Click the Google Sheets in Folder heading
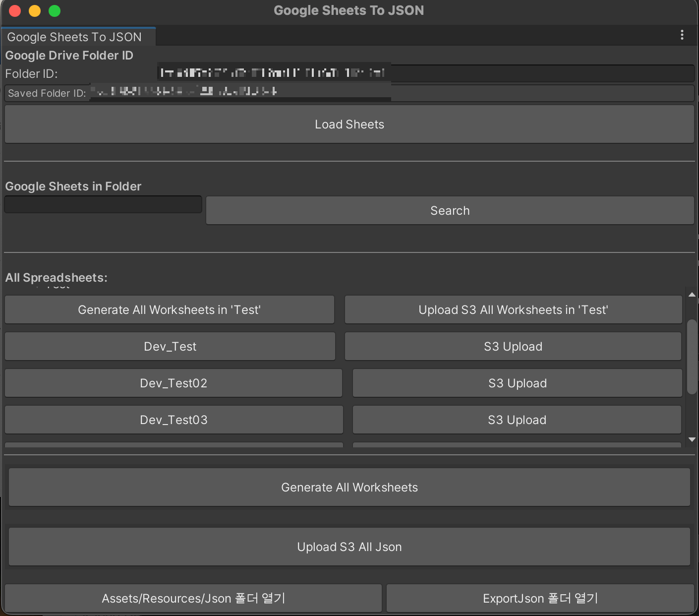Screen dimensions: 699x616 tap(73, 186)
